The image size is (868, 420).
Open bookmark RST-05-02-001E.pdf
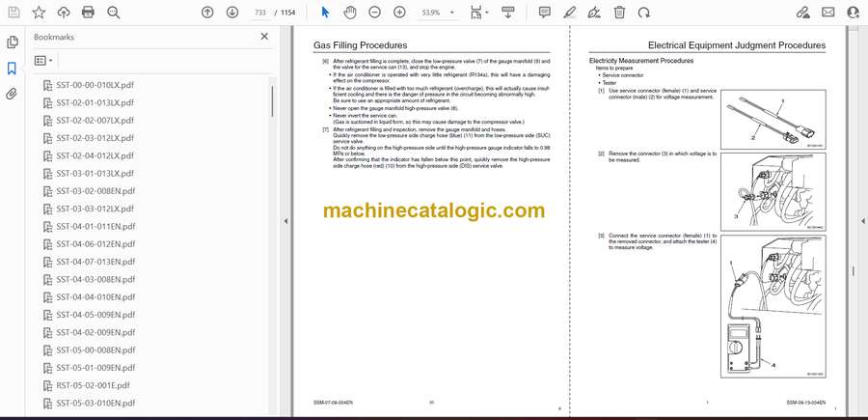[x=93, y=385]
